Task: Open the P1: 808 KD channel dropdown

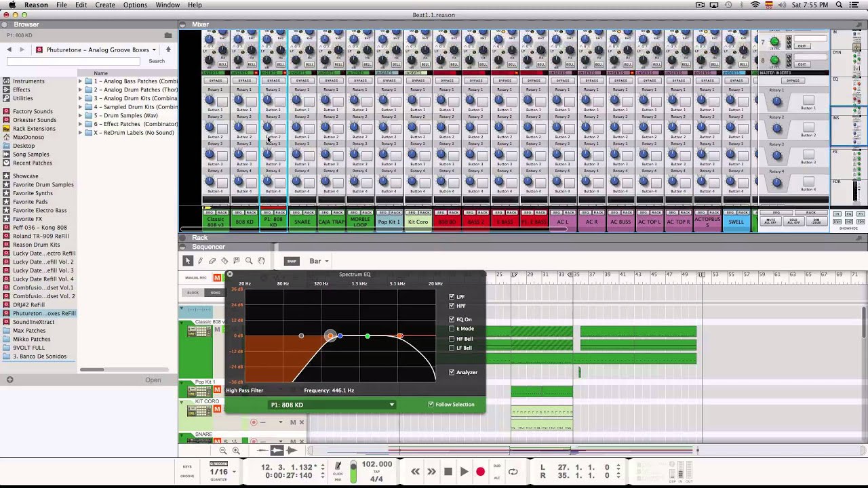Action: (332, 405)
